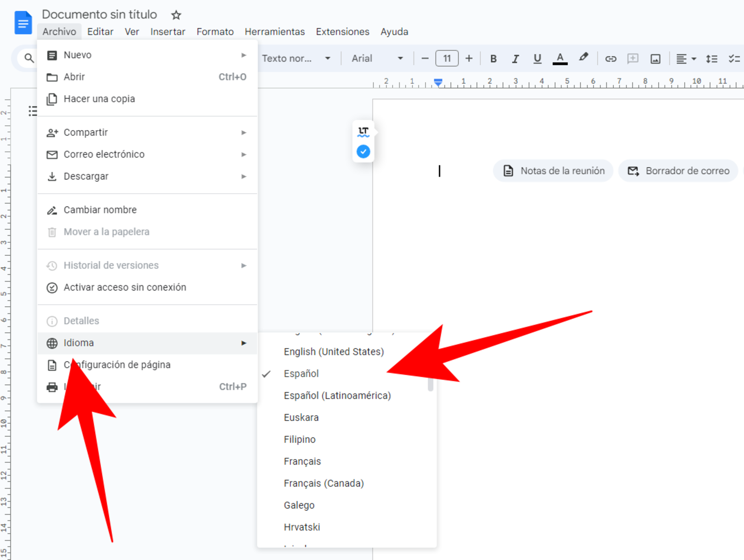Screen dimensions: 744x560
Task: Expand the Idioma submenu
Action: point(147,343)
